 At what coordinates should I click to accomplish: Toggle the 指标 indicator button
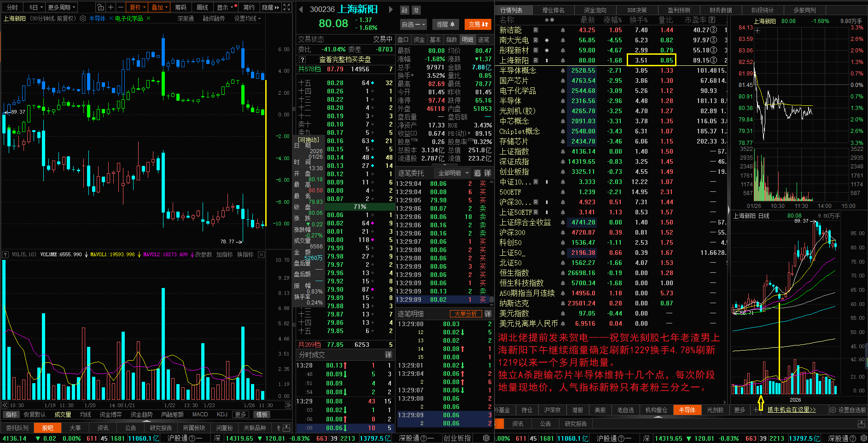coord(12,414)
